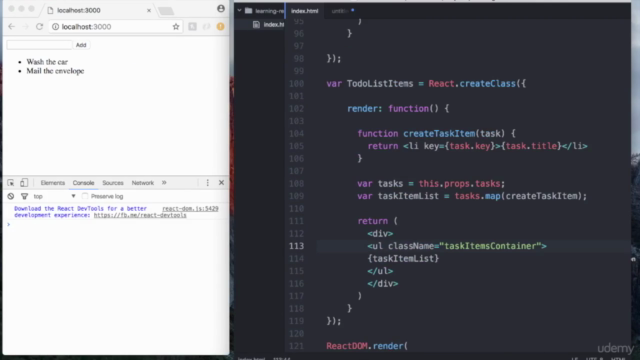Click line number 113 in the gutter
640x360 pixels.
(296, 246)
